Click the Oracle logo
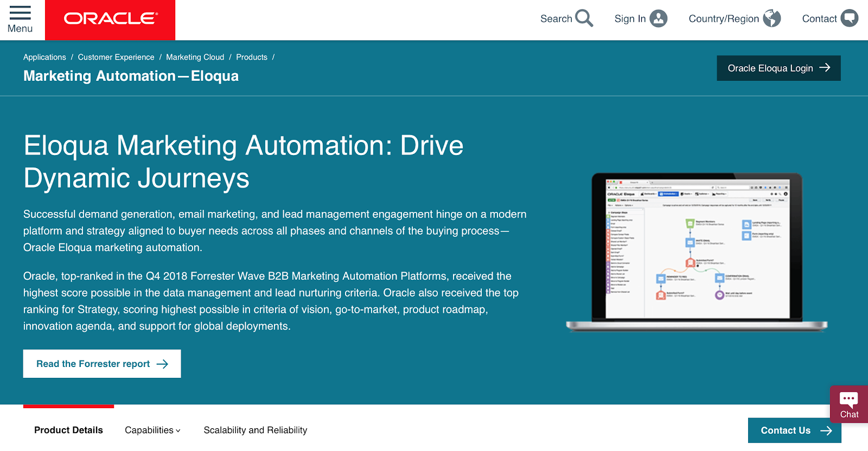The width and height of the screenshot is (868, 451). (x=110, y=20)
